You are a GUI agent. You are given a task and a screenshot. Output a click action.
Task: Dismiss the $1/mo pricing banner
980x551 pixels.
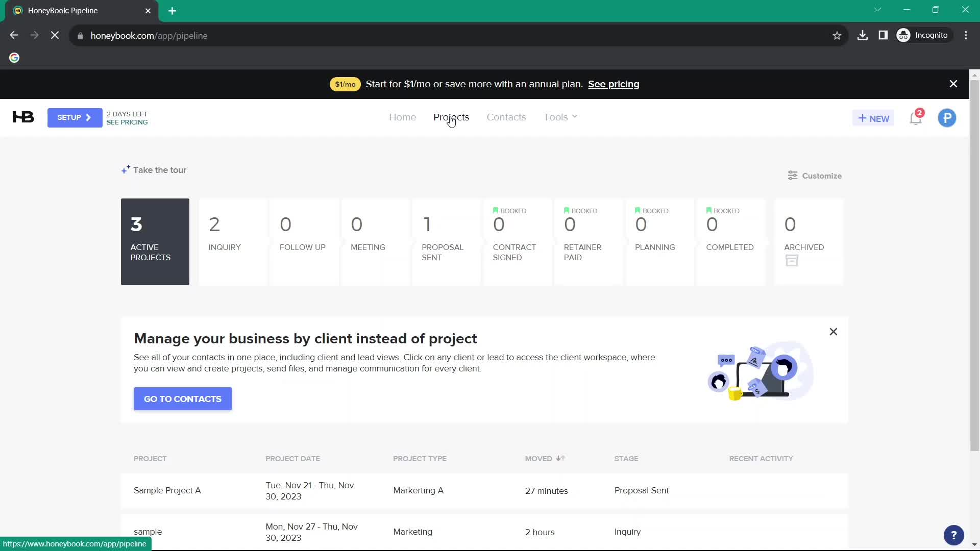[953, 84]
